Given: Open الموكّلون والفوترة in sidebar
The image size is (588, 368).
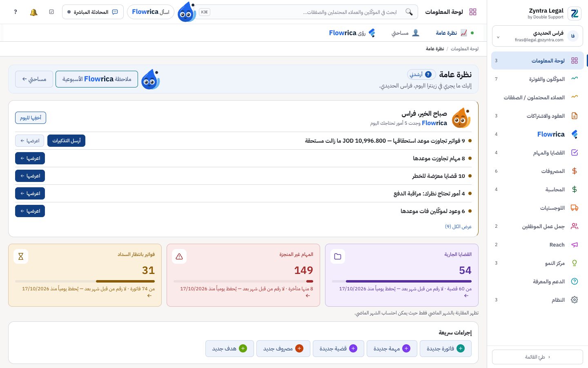Looking at the screenshot, I should tap(537, 79).
